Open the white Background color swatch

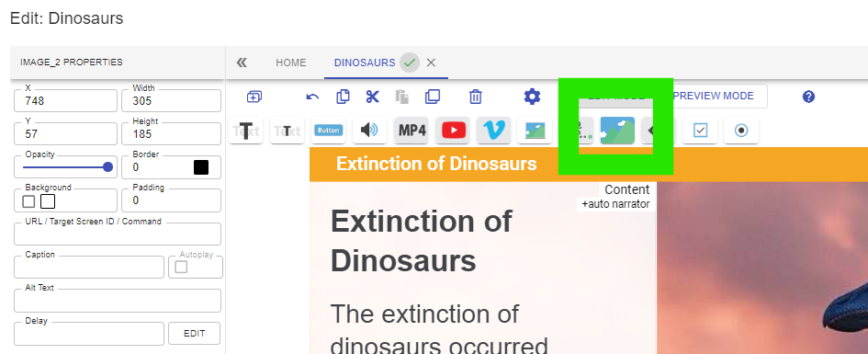(x=48, y=201)
